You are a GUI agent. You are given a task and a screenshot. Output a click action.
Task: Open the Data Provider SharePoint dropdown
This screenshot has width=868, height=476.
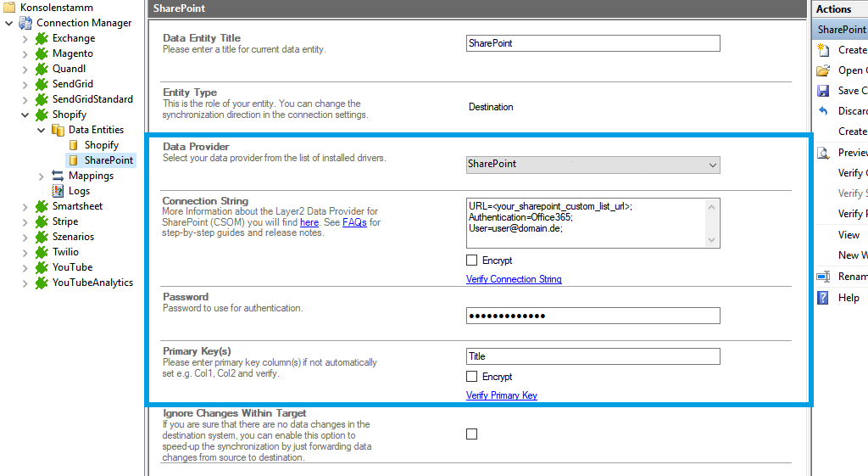(x=593, y=165)
